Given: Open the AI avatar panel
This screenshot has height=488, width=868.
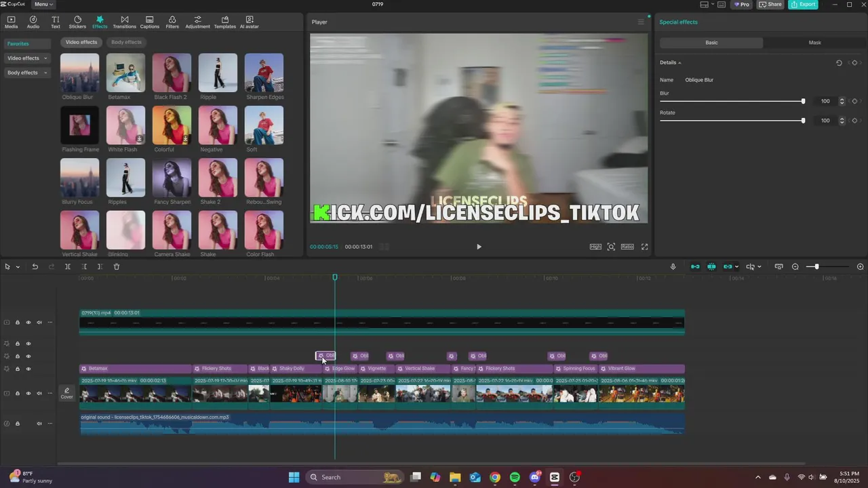Looking at the screenshot, I should click(x=250, y=22).
